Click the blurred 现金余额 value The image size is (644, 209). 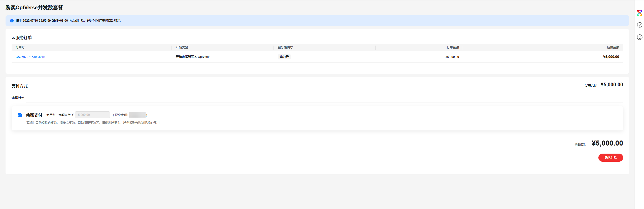click(137, 115)
